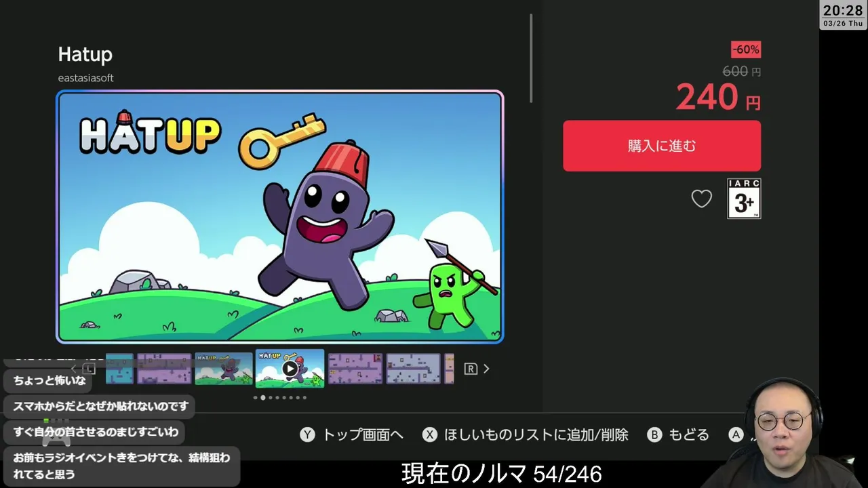The width and height of the screenshot is (868, 488).
Task: Click chat message starting お前もラジオイベント
Action: pyautogui.click(x=122, y=466)
